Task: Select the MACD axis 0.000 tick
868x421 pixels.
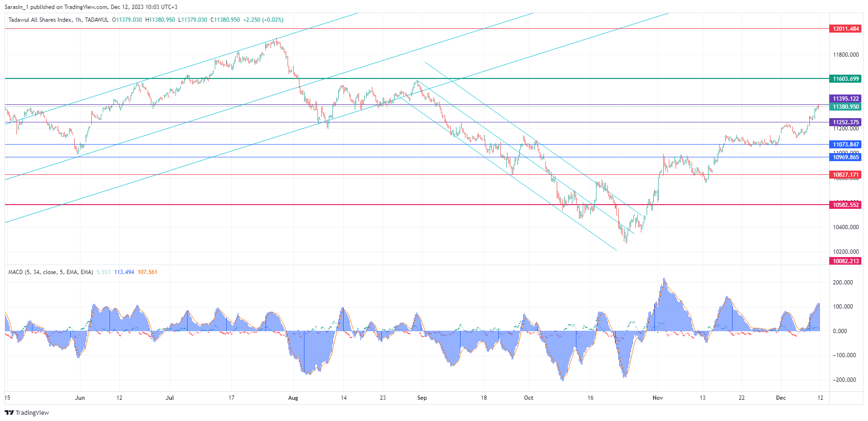Action: (x=840, y=331)
